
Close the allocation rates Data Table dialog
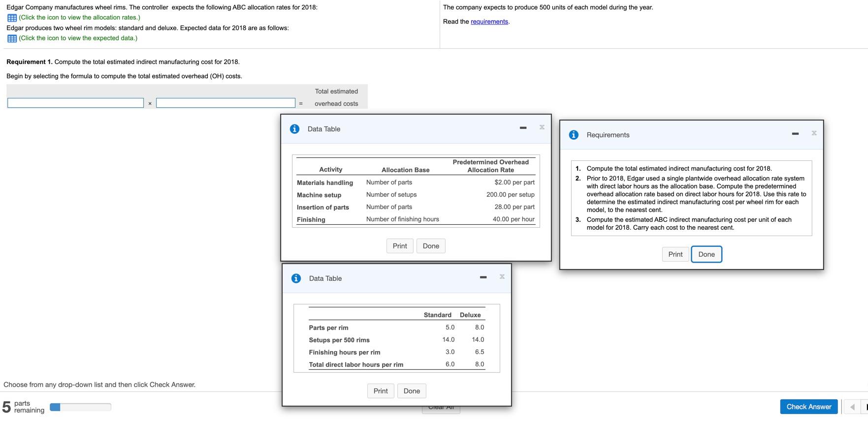542,127
